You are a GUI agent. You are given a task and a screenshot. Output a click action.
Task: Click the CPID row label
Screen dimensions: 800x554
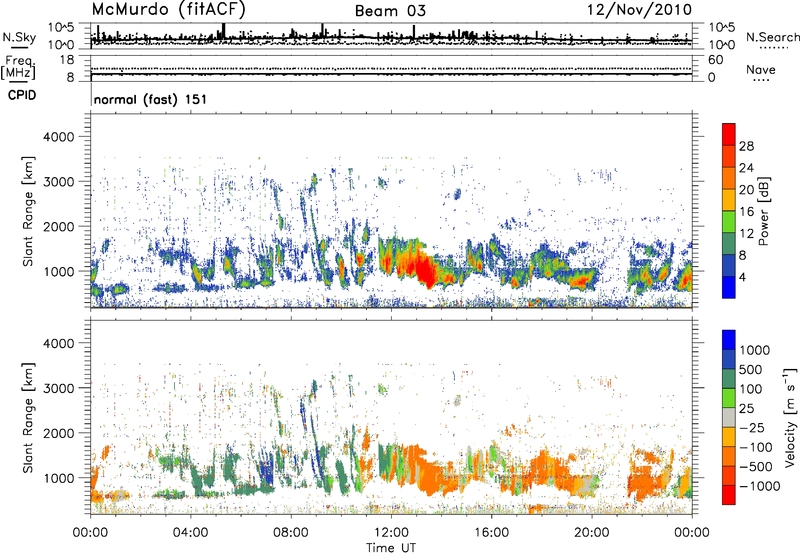point(22,95)
